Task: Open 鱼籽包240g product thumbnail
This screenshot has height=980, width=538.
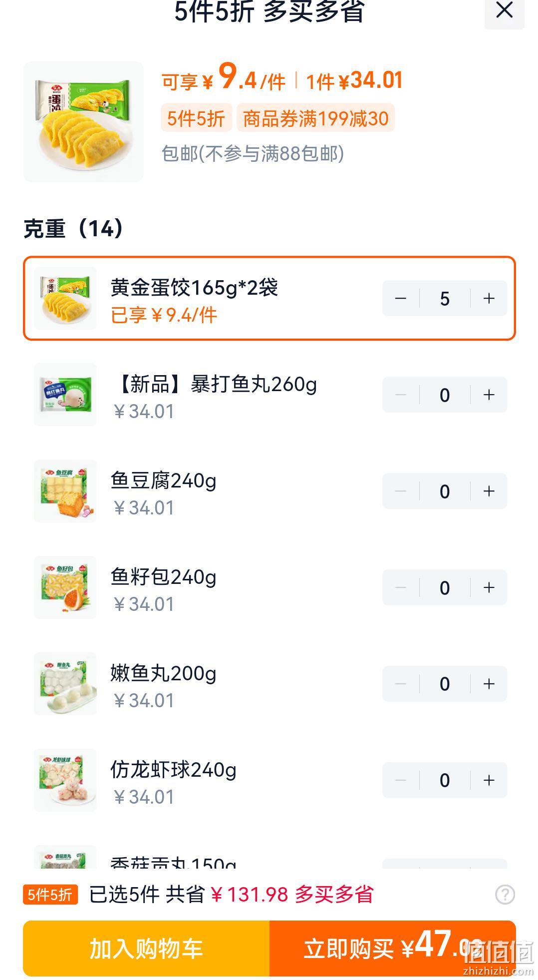Action: click(65, 587)
